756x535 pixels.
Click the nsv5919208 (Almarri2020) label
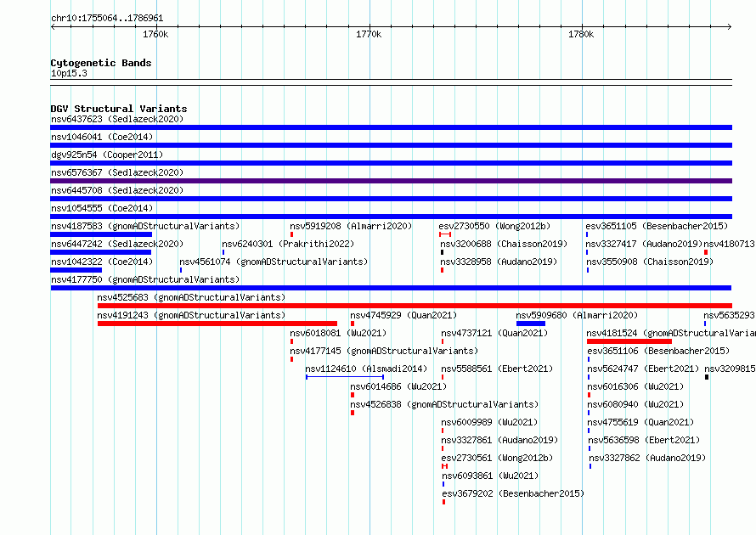pos(351,226)
